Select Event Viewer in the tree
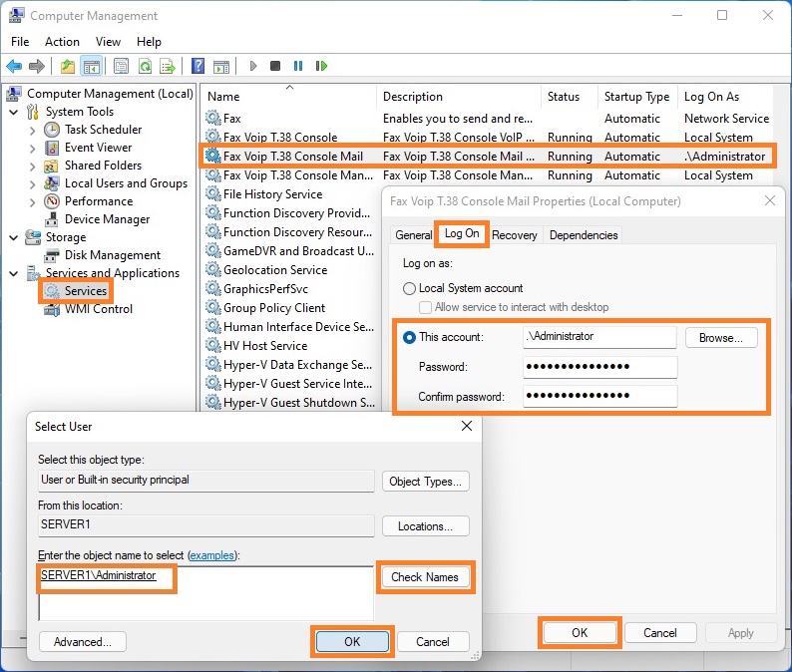The height and width of the screenshot is (672, 792). pyautogui.click(x=98, y=148)
